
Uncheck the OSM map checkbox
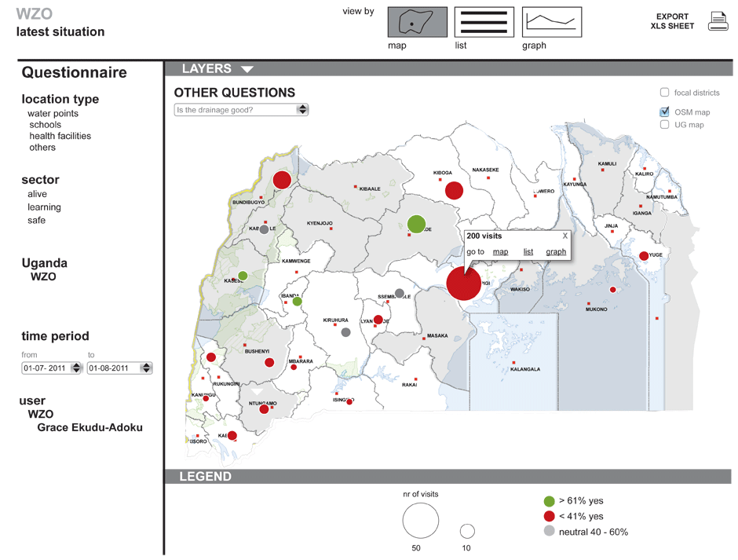coord(664,112)
